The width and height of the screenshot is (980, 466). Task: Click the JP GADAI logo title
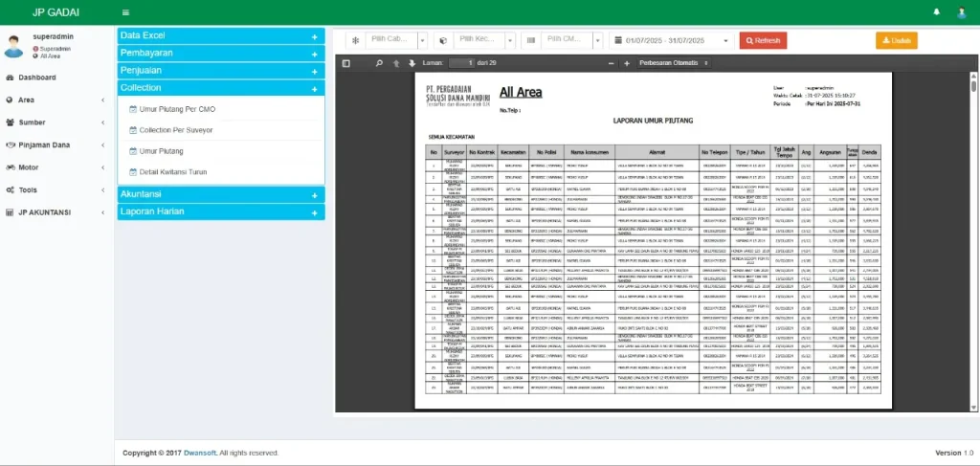coord(56,12)
